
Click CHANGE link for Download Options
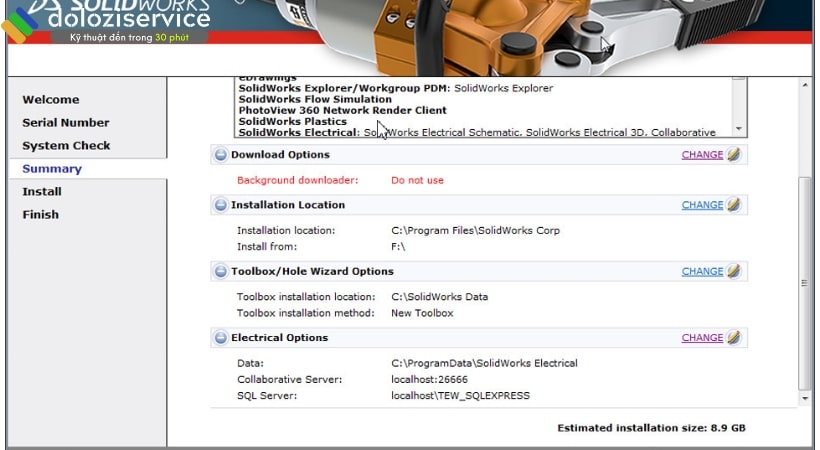coord(702,155)
